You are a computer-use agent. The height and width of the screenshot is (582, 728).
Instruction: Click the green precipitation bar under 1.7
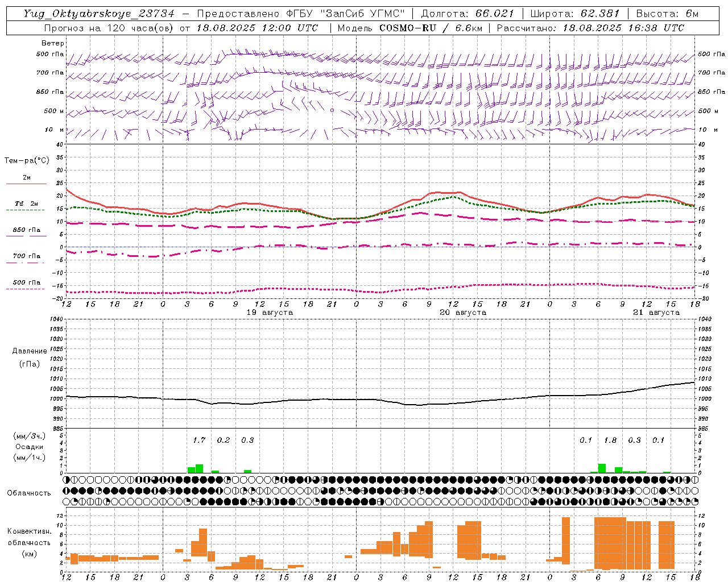click(x=199, y=468)
